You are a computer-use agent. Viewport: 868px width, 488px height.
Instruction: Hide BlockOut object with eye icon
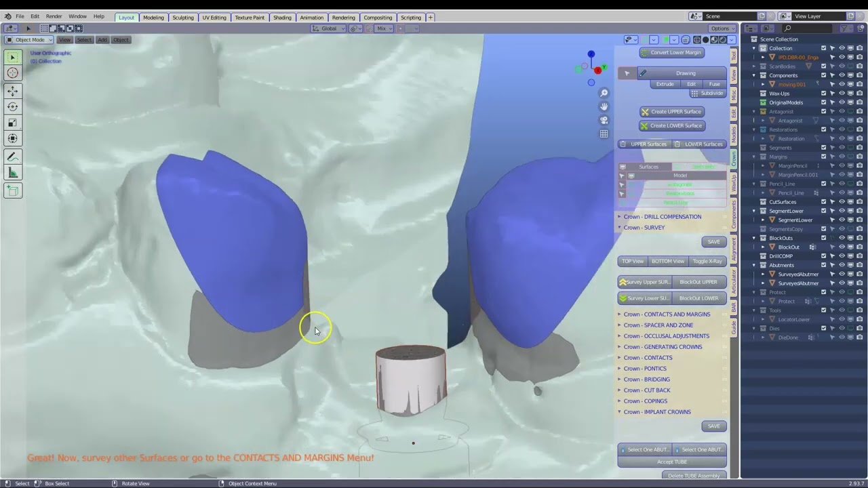tap(842, 247)
